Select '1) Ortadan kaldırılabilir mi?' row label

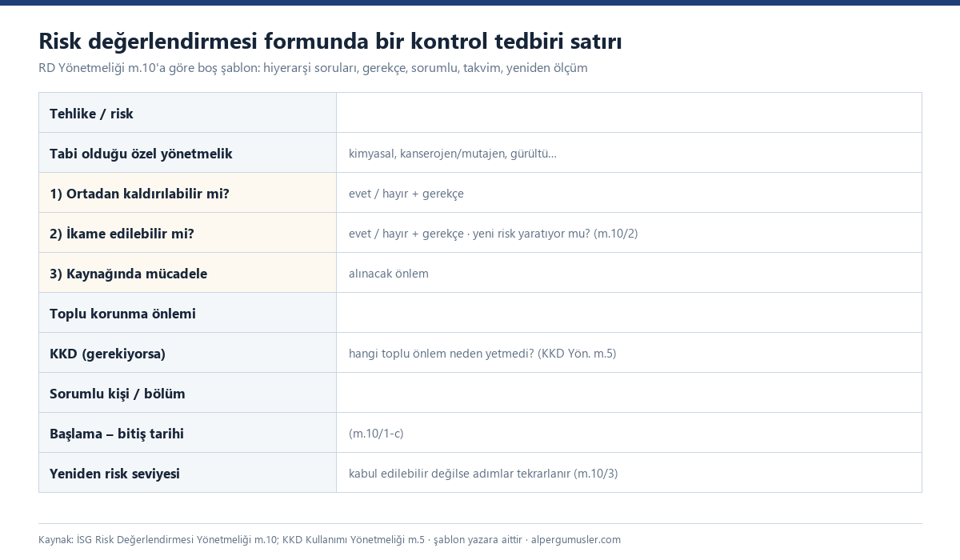coord(187,193)
